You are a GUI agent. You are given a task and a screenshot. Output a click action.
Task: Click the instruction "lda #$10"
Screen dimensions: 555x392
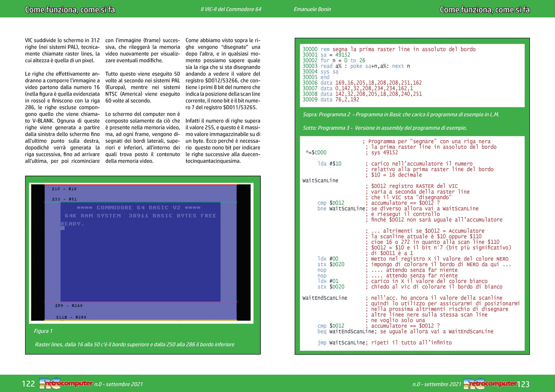point(329,164)
